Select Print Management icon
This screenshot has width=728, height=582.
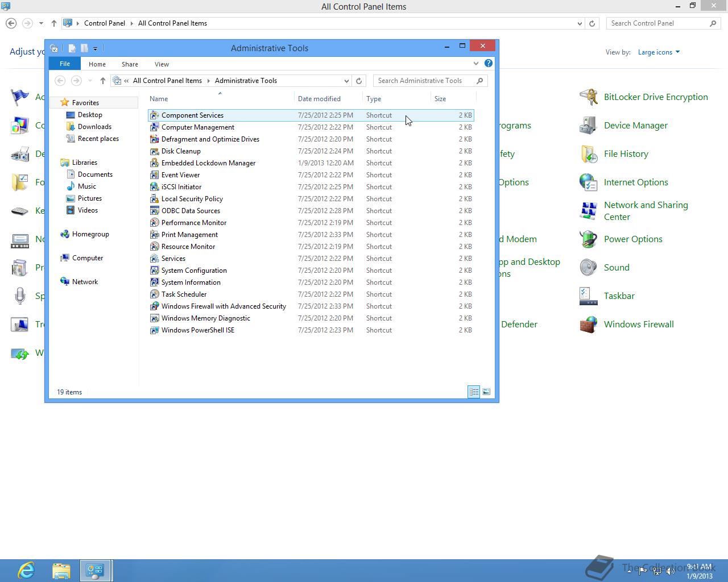154,235
